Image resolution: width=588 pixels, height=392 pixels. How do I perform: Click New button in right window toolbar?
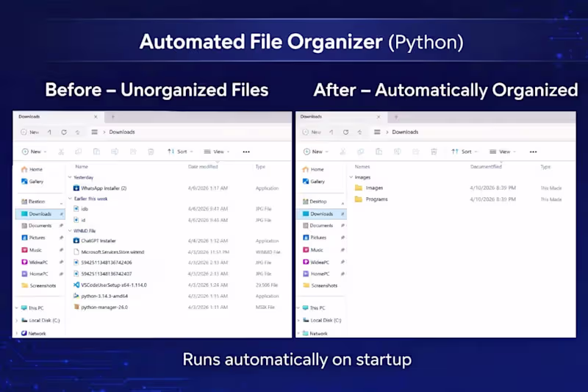point(316,152)
